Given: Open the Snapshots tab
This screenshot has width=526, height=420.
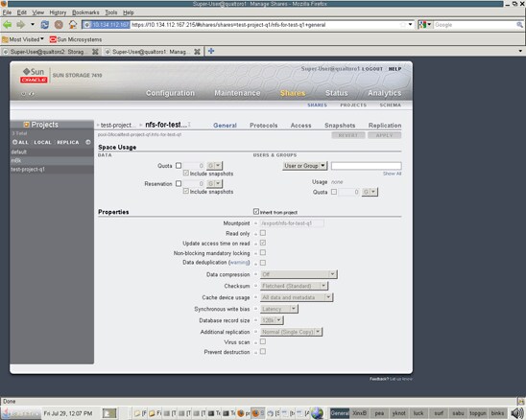Looking at the screenshot, I should [x=340, y=126].
